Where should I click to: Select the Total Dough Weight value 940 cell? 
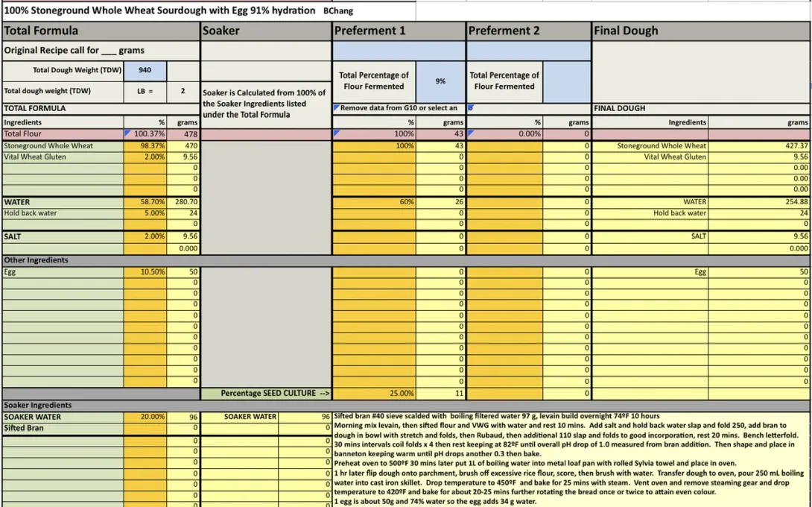click(x=145, y=70)
